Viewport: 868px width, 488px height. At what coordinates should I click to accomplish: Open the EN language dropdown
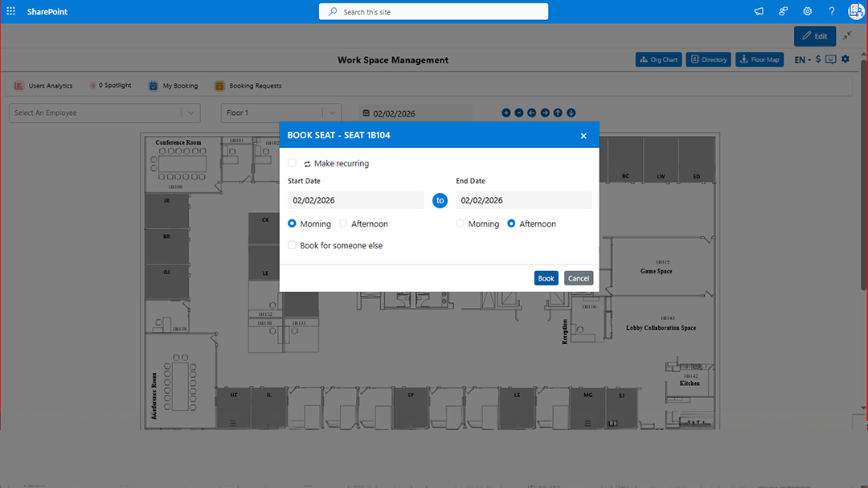coord(802,59)
